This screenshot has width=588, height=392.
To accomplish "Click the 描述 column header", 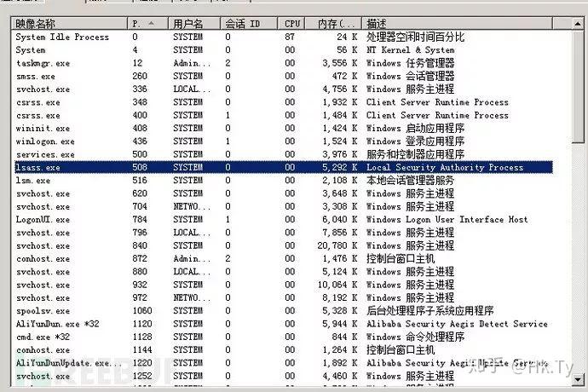I will [x=457, y=24].
